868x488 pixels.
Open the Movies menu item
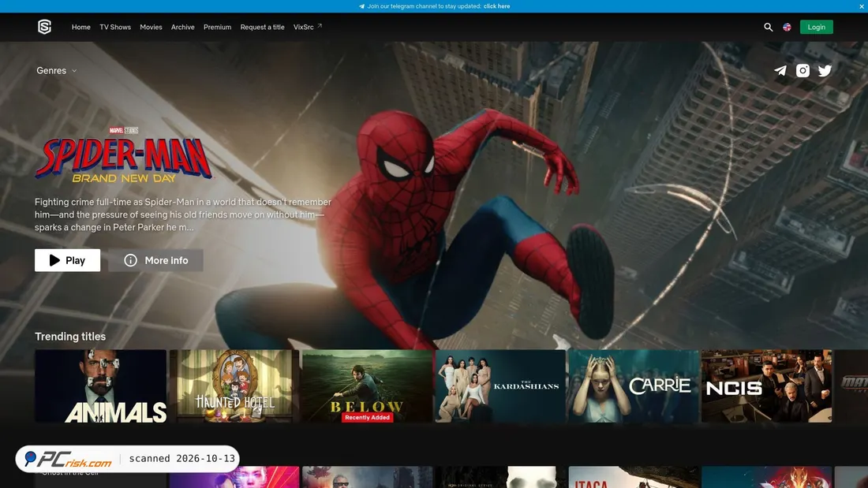tap(151, 27)
